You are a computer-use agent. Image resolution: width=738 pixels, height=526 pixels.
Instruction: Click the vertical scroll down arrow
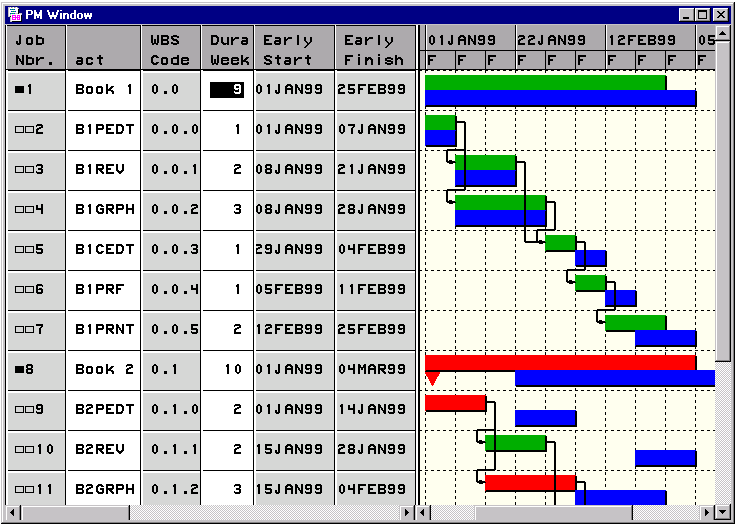tap(722, 511)
